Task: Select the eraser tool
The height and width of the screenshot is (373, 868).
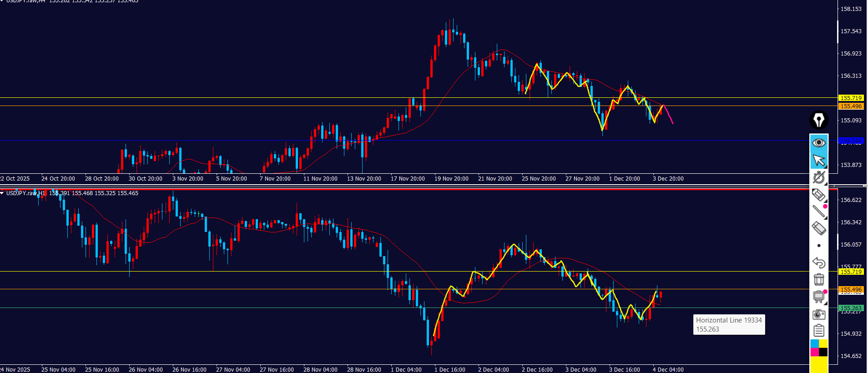Action: (819, 228)
